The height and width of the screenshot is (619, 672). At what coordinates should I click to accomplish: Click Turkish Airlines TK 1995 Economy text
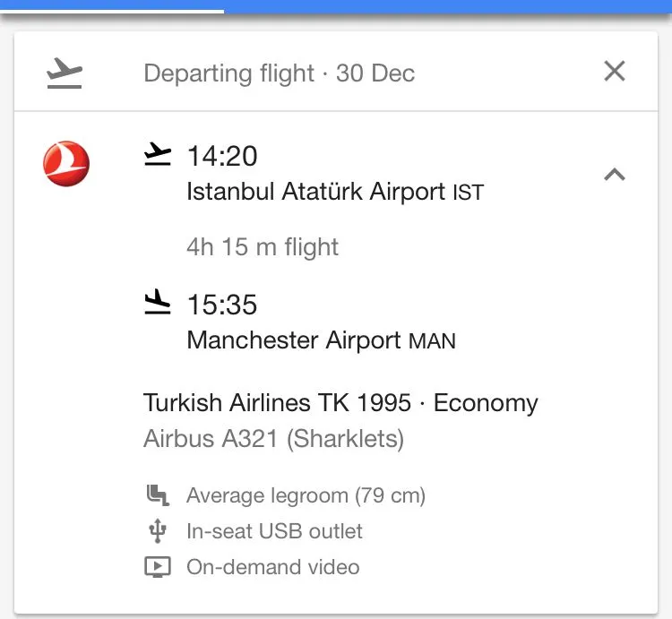click(340, 403)
